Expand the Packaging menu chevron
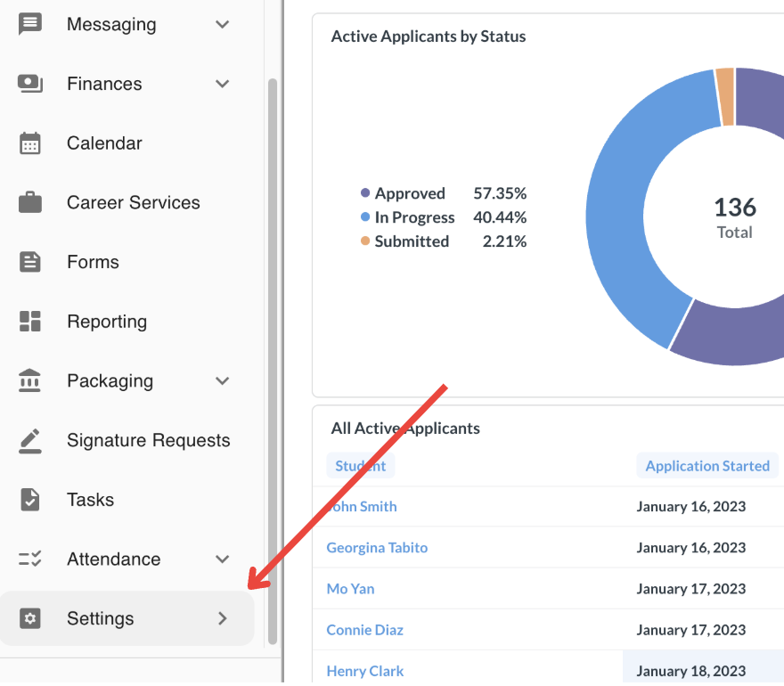The width and height of the screenshot is (784, 686). (x=223, y=381)
